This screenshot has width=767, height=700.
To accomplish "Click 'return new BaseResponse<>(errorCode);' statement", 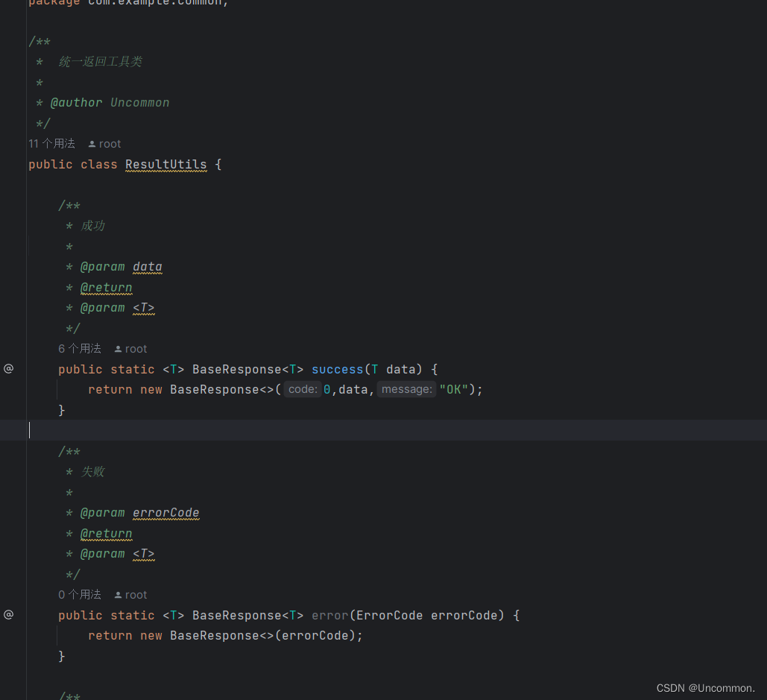I will coord(226,636).
